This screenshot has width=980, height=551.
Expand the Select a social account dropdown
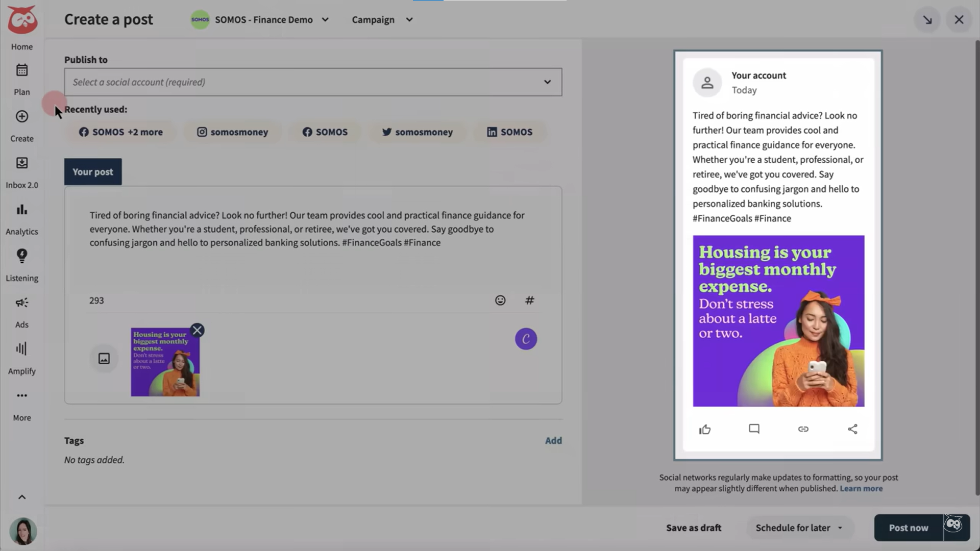[x=313, y=82]
